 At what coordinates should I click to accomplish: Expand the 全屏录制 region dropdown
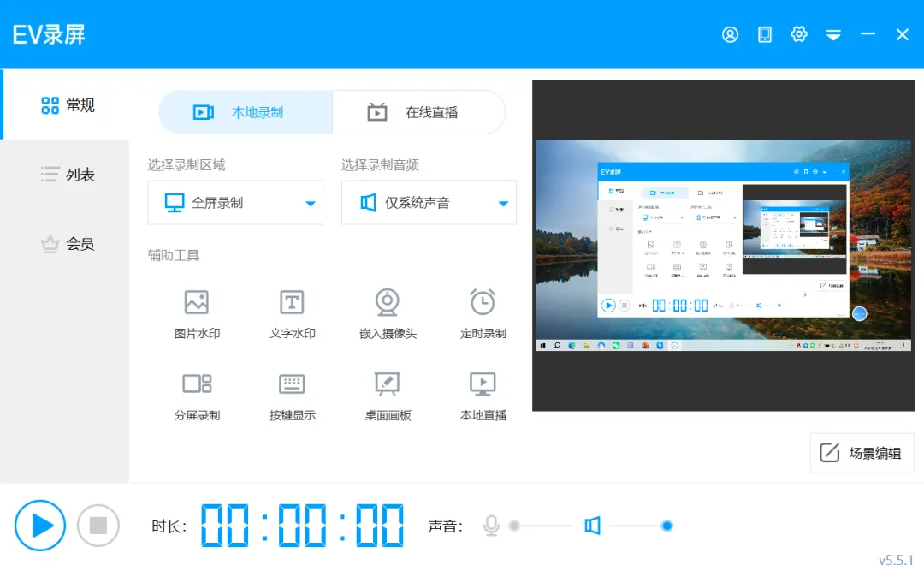tap(235, 203)
